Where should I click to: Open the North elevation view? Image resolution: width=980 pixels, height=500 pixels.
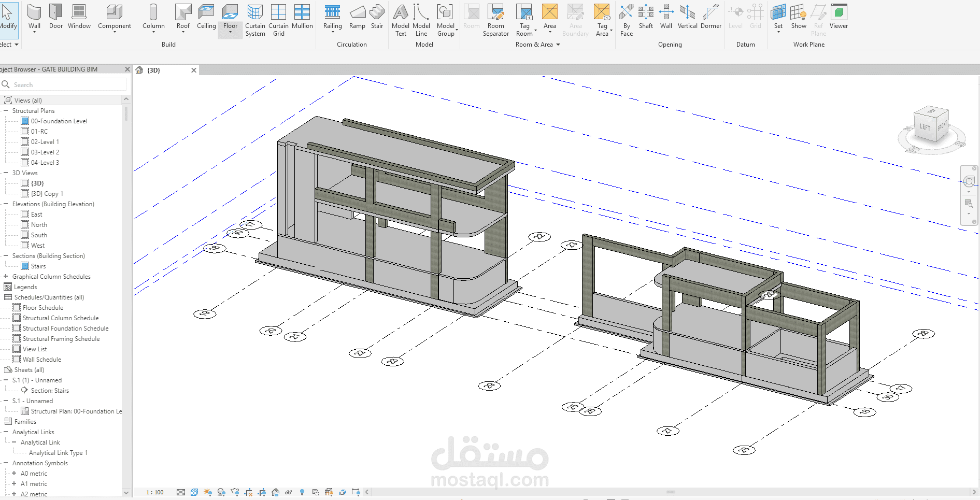coord(39,225)
